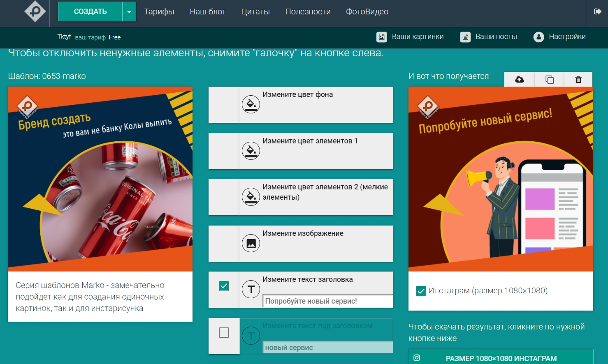This screenshot has width=608, height=364.
Task: Click the Coca-Cola template preview thumbnail
Action: pyautogui.click(x=100, y=179)
